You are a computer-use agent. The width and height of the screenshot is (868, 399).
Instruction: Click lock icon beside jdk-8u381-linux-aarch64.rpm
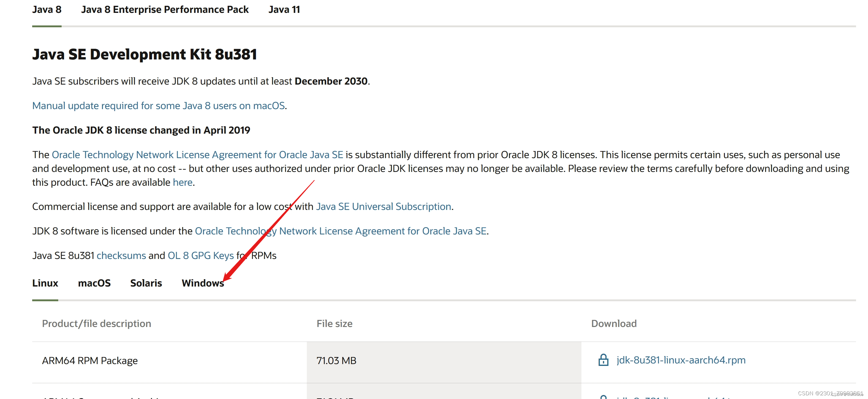[x=603, y=360]
